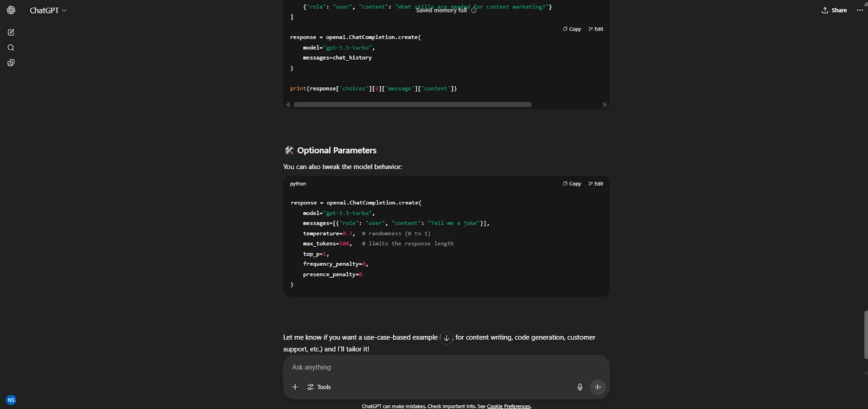Click the Share button
The image size is (868, 409).
tap(834, 10)
